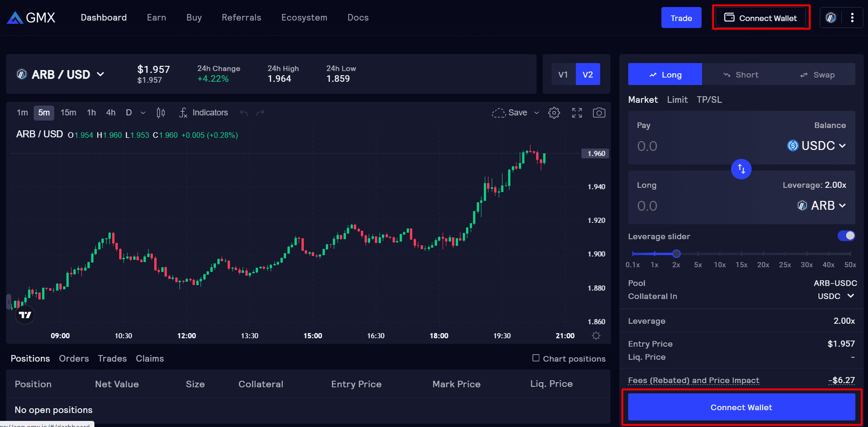Screen dimensions: 868x427
Task: Click the TradingView logo on the chart
Action: click(x=25, y=315)
